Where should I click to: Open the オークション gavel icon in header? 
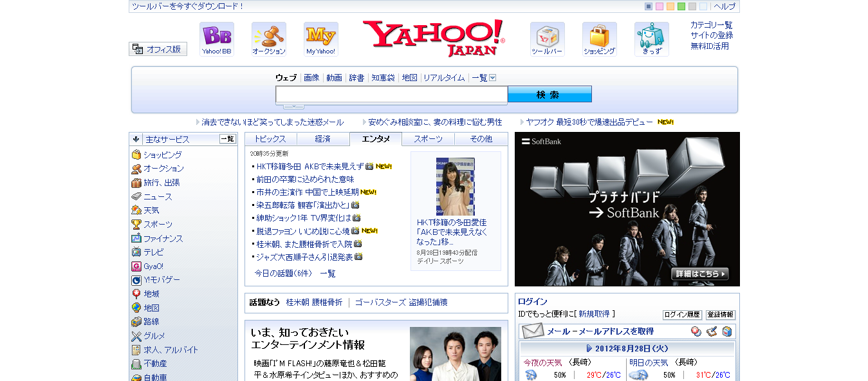click(269, 39)
